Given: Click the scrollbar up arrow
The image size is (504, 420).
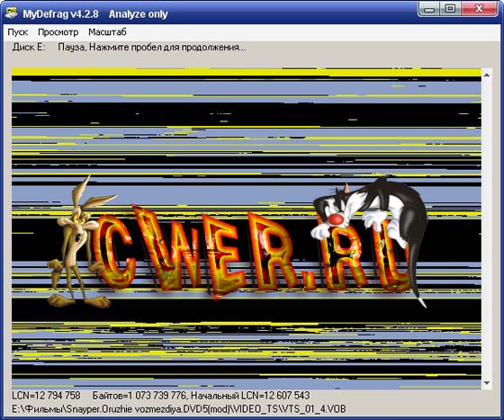Looking at the screenshot, I should click(487, 75).
